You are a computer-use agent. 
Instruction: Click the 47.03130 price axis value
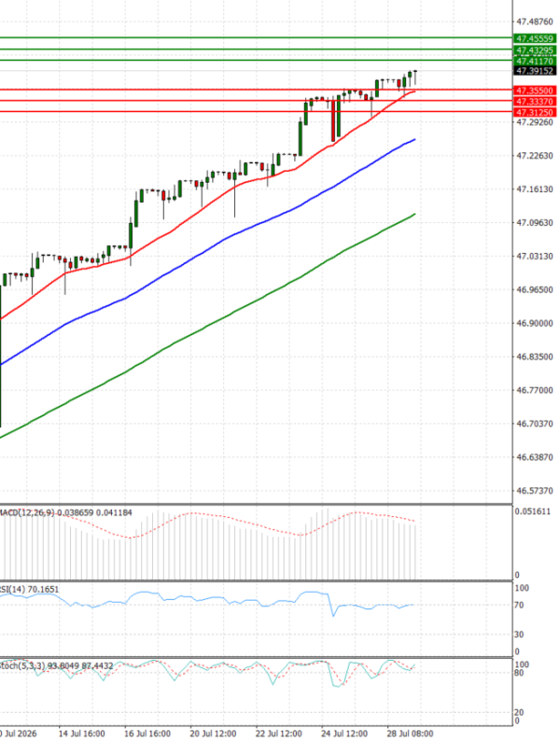point(534,256)
